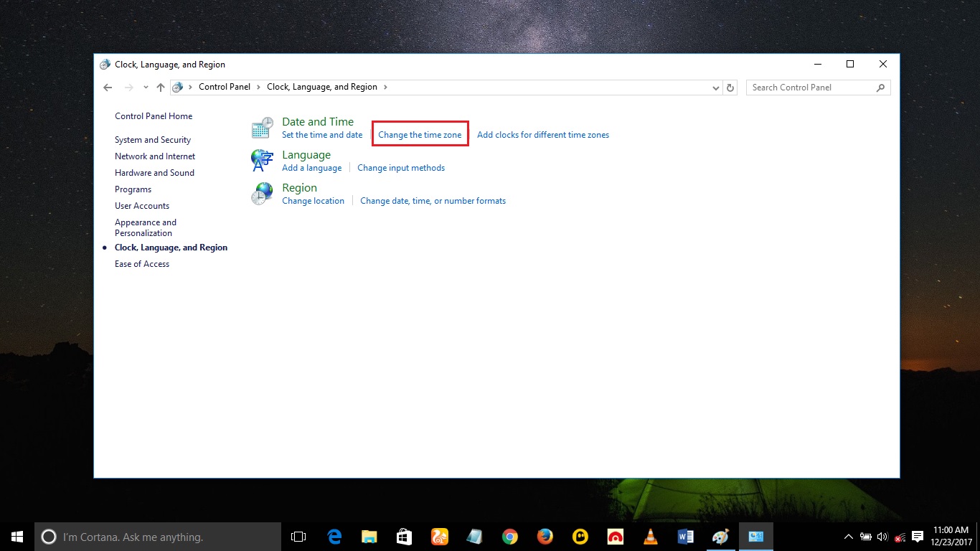This screenshot has height=551, width=980.
Task: Click the Date and Time clock icon
Action: tap(262, 128)
